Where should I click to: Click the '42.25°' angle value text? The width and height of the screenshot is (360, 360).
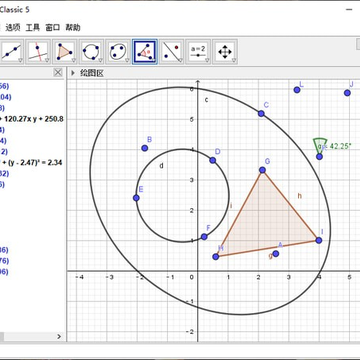(340, 146)
